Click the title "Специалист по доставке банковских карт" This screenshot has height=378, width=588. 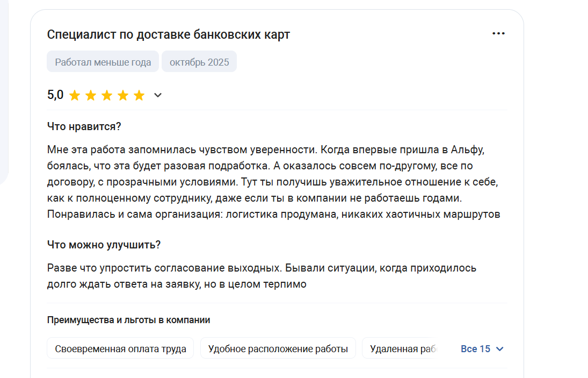[169, 35]
